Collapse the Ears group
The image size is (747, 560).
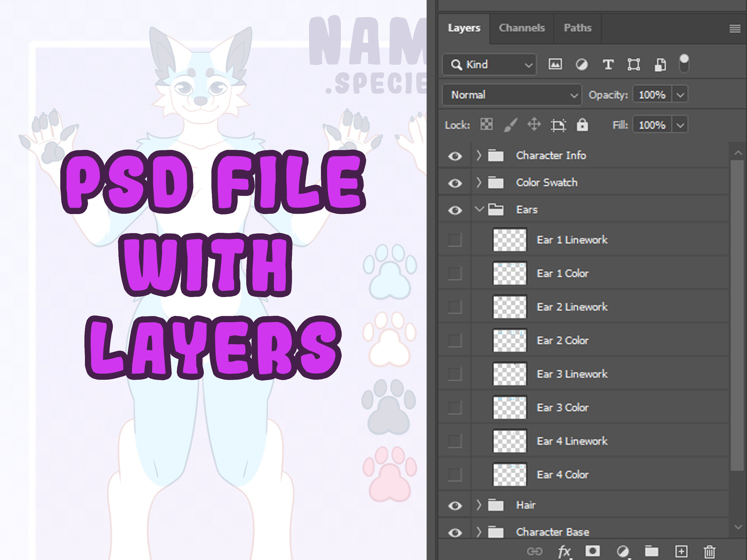tap(479, 209)
